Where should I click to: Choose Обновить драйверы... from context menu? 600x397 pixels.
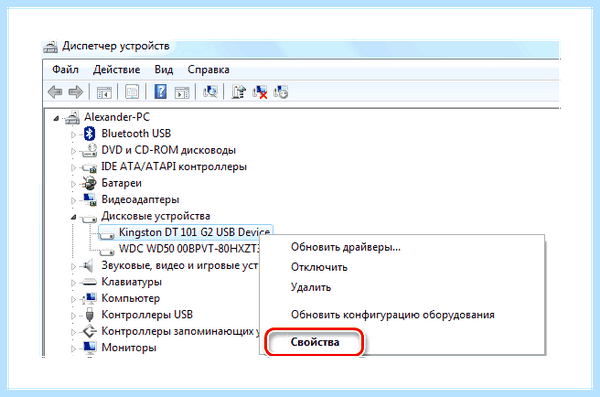click(346, 247)
